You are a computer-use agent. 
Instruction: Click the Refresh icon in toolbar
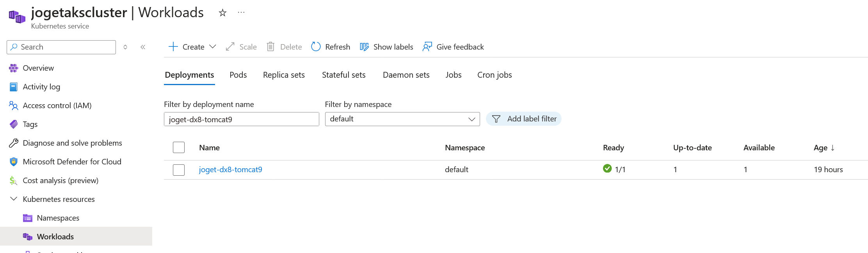point(316,47)
